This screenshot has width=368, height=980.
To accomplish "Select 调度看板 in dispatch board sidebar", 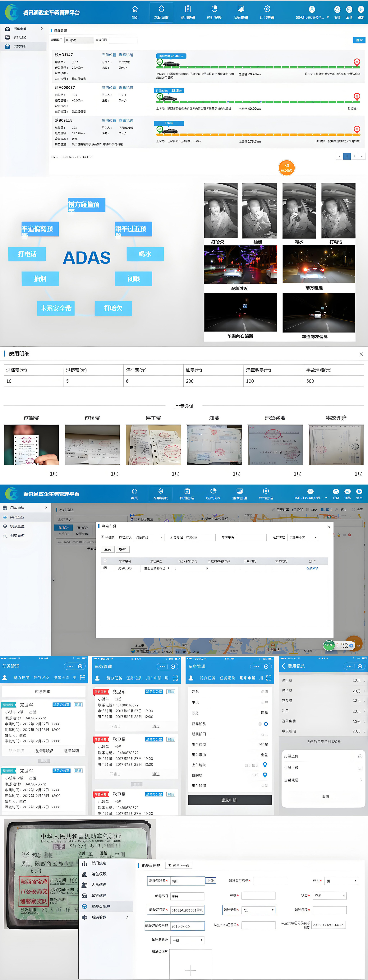I will pos(24,46).
